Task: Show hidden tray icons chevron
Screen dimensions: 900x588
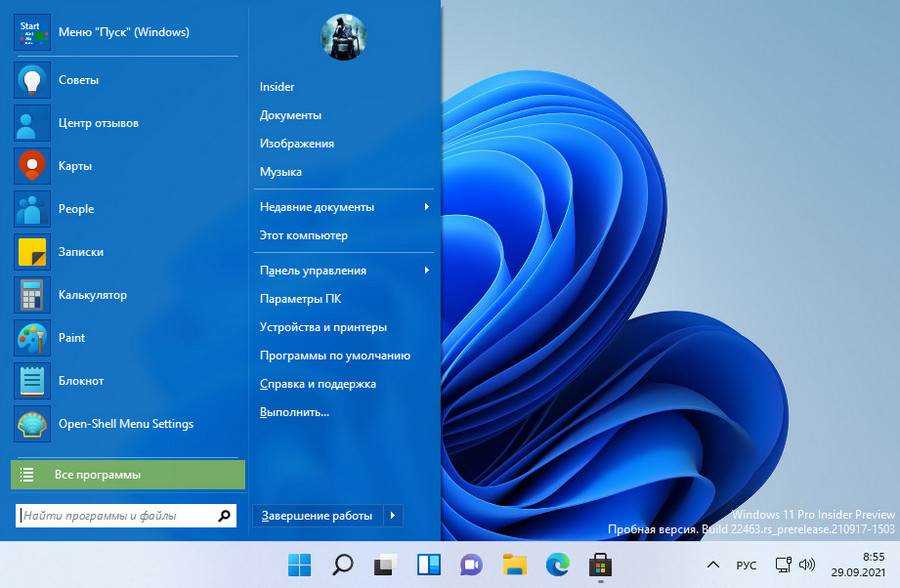Action: point(713,565)
